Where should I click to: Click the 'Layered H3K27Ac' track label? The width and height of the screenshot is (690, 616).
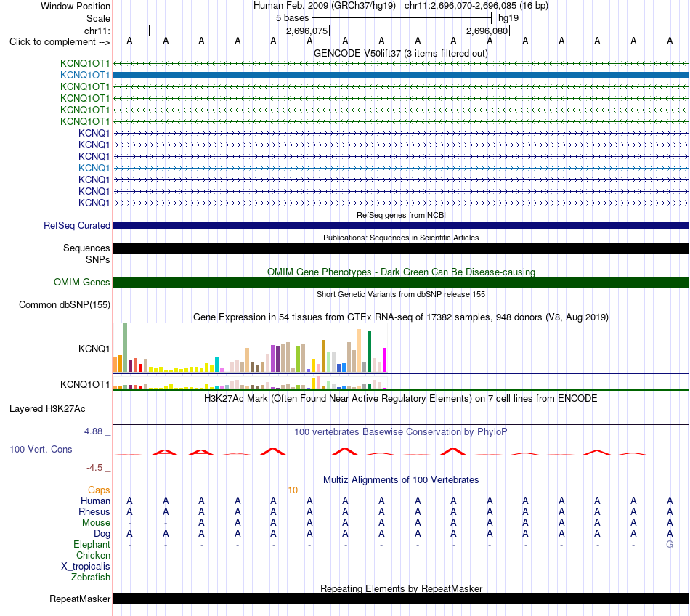tap(47, 409)
